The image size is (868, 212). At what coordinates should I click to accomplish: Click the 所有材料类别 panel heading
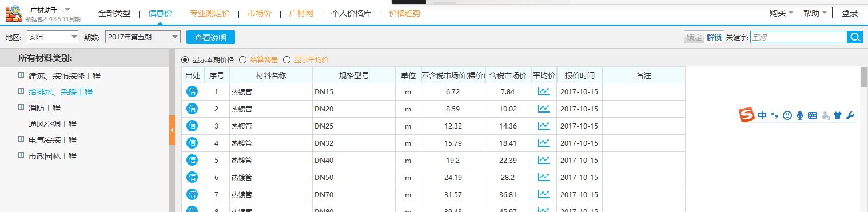coord(45,58)
